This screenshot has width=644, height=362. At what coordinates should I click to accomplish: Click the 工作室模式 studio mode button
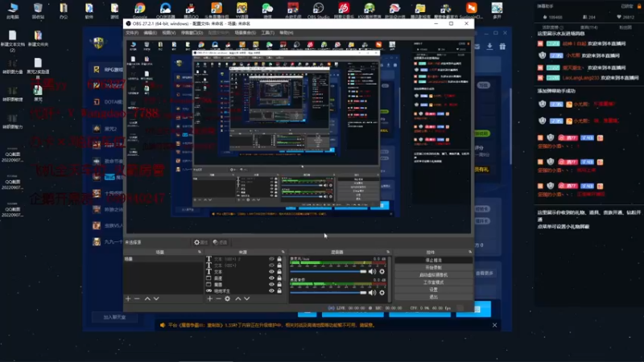[433, 282]
